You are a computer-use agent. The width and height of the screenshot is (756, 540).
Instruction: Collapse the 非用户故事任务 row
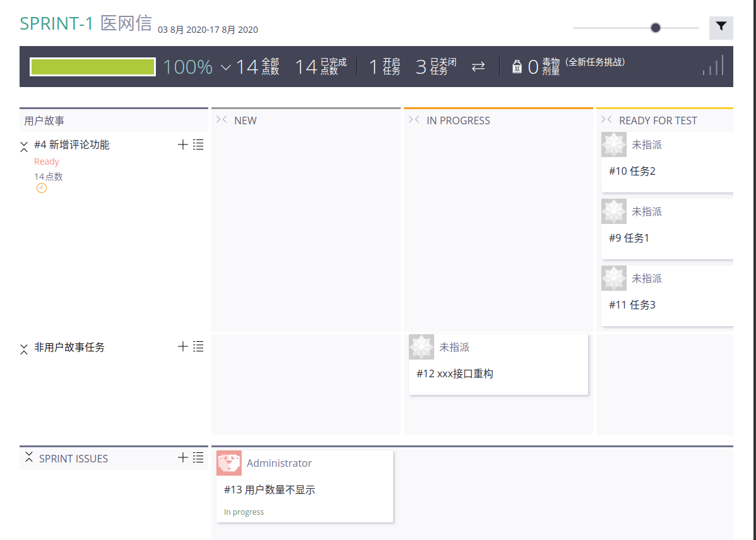coord(24,348)
